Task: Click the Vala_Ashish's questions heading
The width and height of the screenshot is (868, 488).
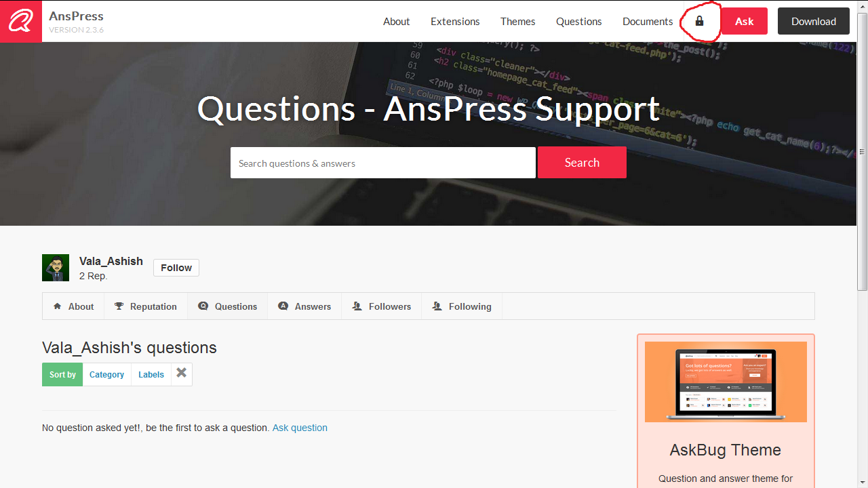Action: [x=130, y=348]
